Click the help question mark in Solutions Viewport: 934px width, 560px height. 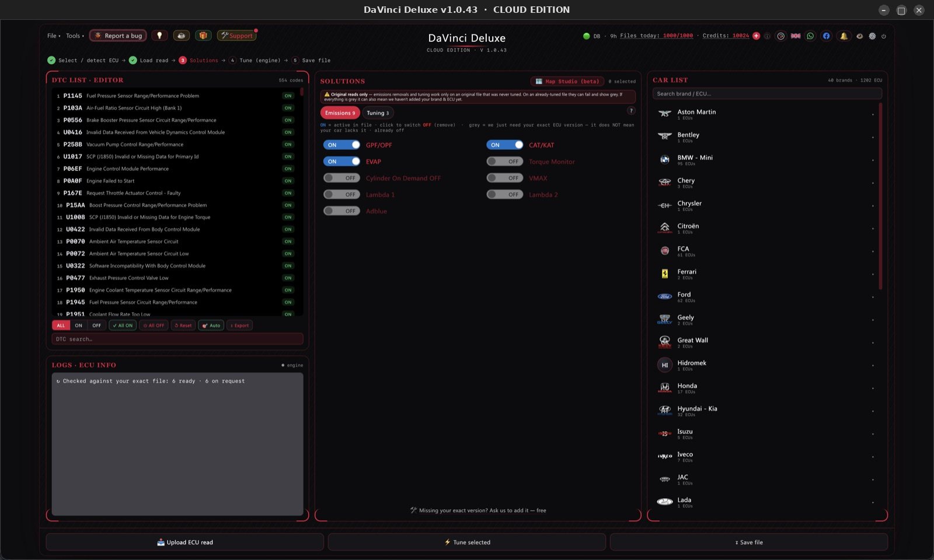(x=631, y=111)
